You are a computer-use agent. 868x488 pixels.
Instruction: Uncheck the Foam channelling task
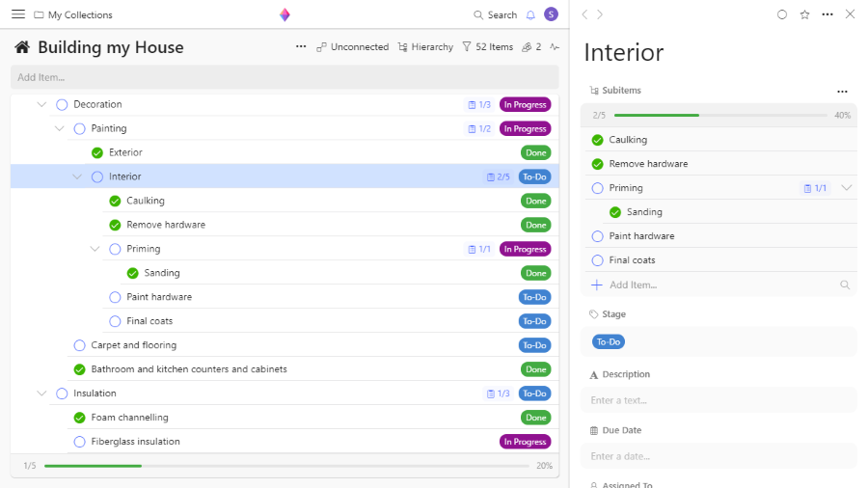[x=80, y=418]
